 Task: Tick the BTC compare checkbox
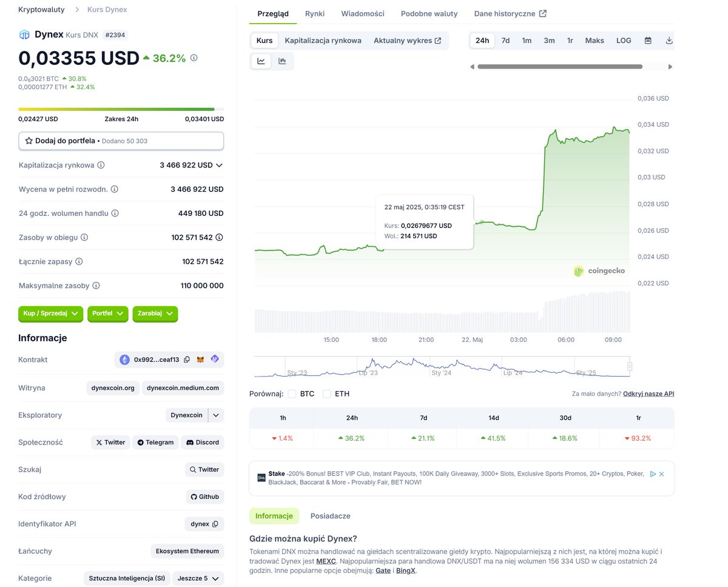(292, 394)
